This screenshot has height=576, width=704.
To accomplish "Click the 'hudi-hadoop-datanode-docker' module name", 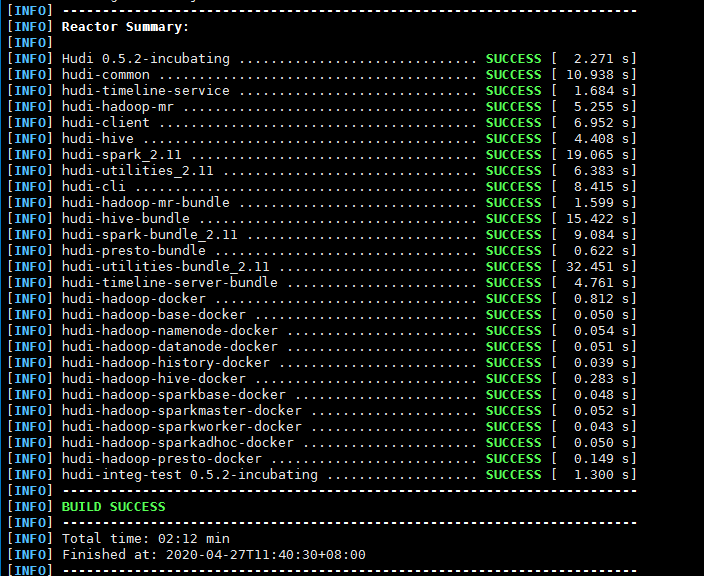I will click(170, 347).
